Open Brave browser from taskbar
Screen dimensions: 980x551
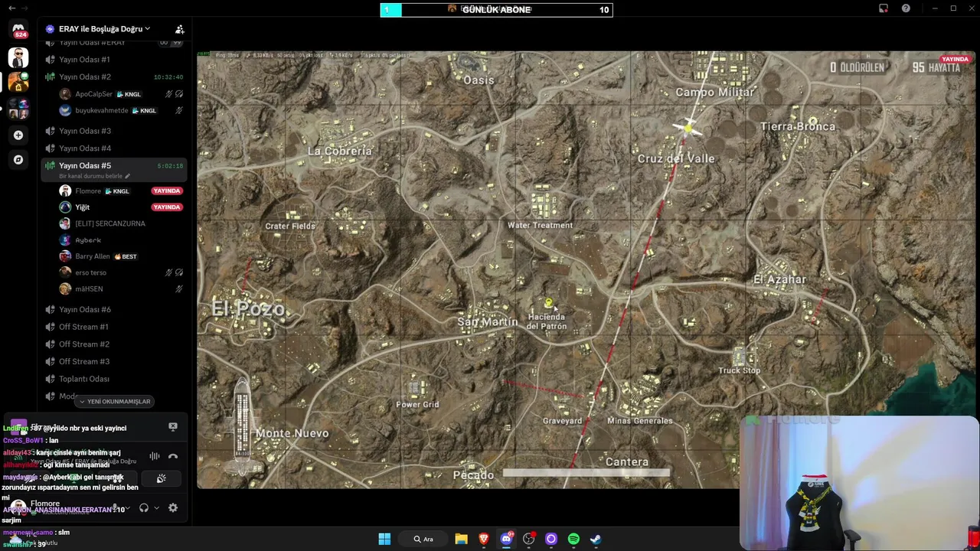click(484, 539)
